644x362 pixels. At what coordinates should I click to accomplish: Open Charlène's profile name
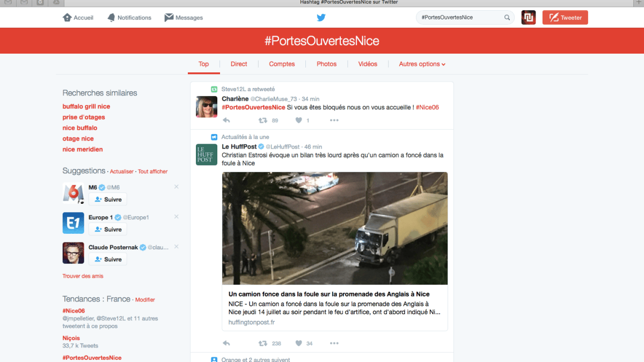(x=235, y=99)
